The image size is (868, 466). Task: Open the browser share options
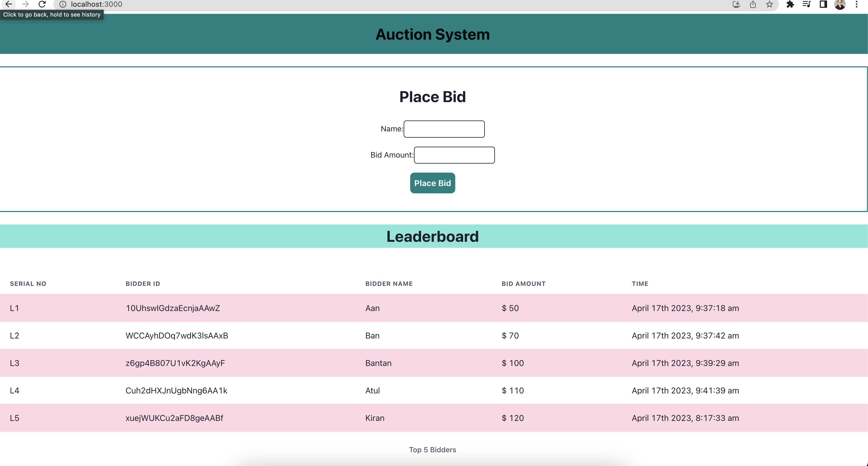pos(753,4)
